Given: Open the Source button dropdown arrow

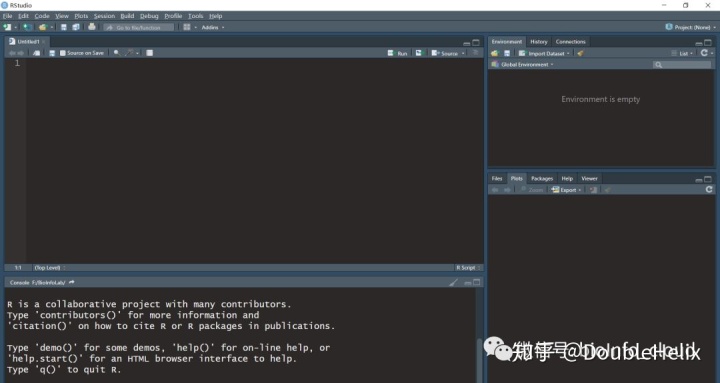Looking at the screenshot, I should pyautogui.click(x=463, y=53).
